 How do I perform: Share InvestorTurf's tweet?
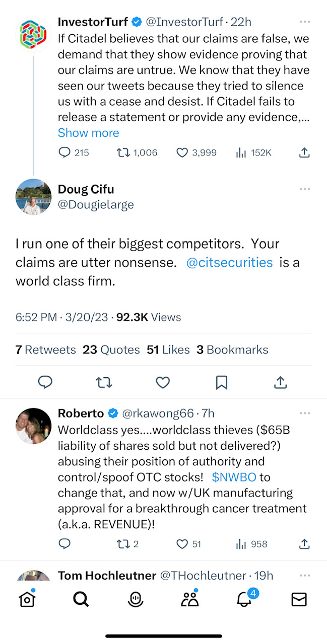(304, 152)
